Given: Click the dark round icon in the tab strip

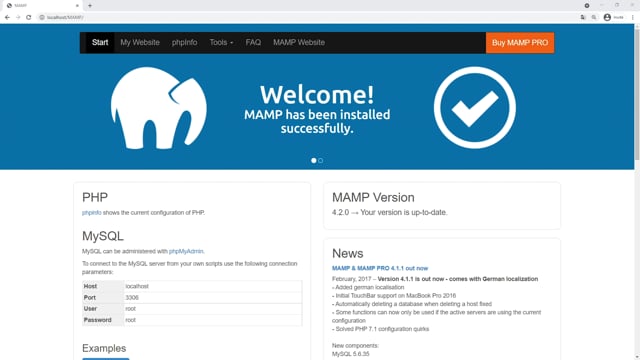Looking at the screenshot, I should click(587, 6).
